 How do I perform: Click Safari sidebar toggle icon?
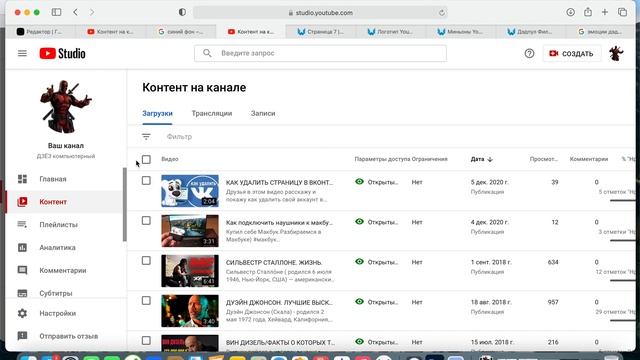pyautogui.click(x=56, y=12)
